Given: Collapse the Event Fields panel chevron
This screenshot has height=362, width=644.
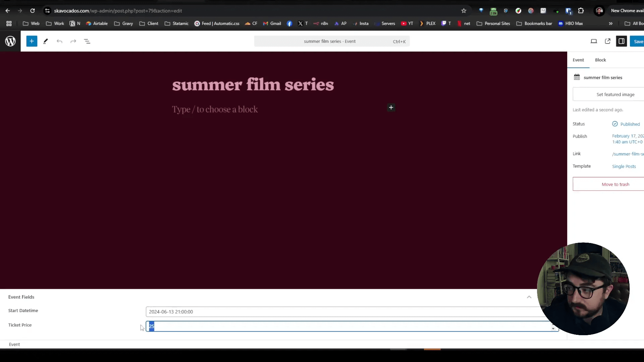Looking at the screenshot, I should point(529,297).
